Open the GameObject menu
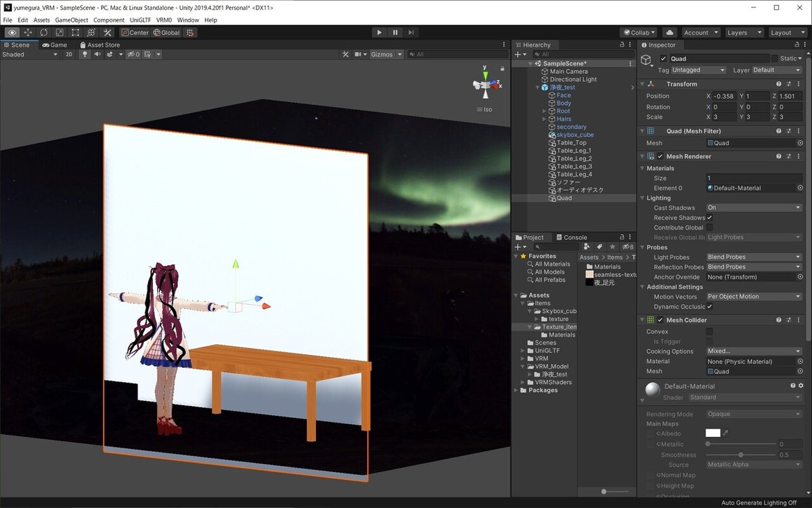 click(71, 20)
